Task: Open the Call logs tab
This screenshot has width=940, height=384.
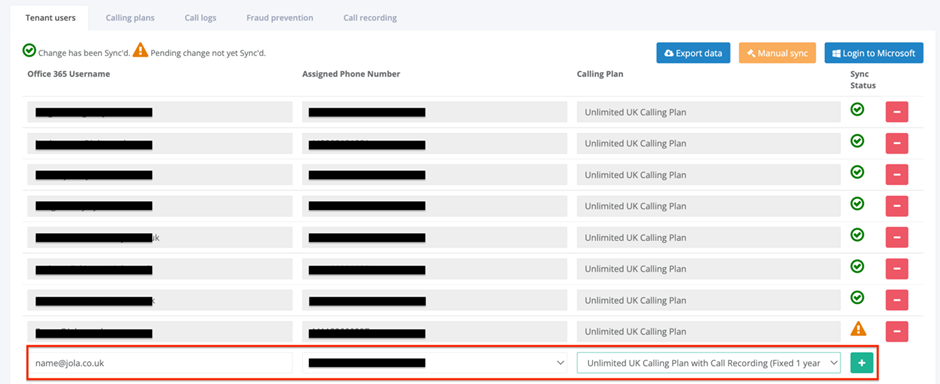Action: pyautogui.click(x=200, y=18)
